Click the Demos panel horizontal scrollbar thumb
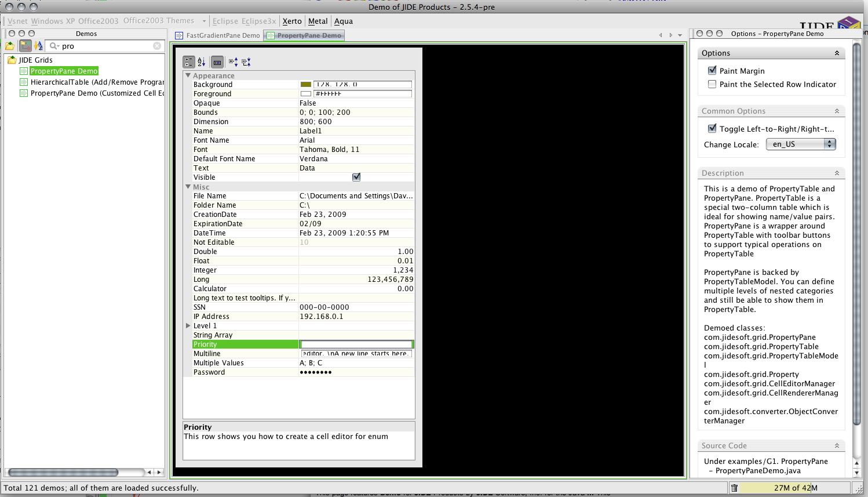This screenshot has width=868, height=497. (63, 472)
